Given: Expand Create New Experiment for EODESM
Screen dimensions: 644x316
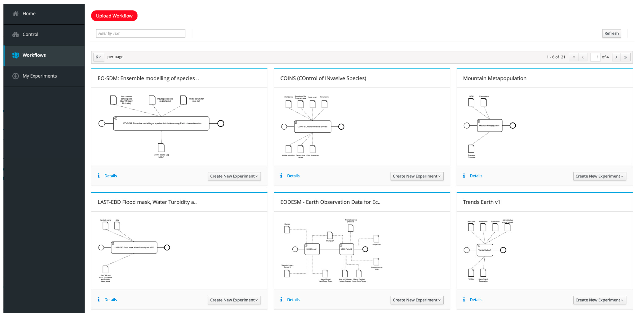Looking at the screenshot, I should click(417, 300).
